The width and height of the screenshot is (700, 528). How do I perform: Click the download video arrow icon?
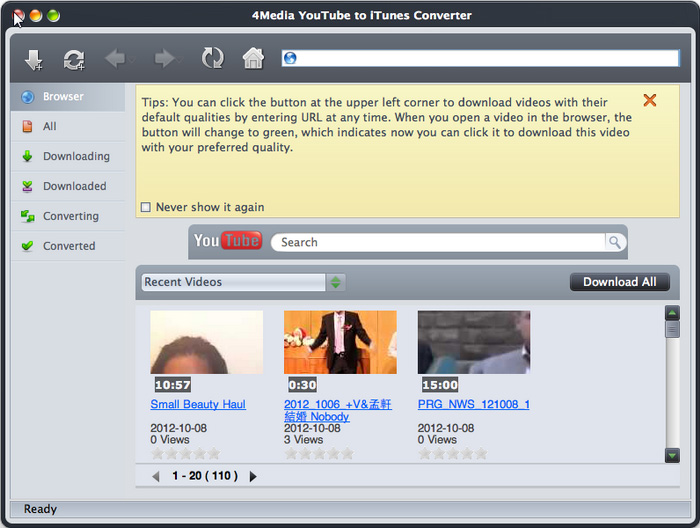click(x=34, y=59)
